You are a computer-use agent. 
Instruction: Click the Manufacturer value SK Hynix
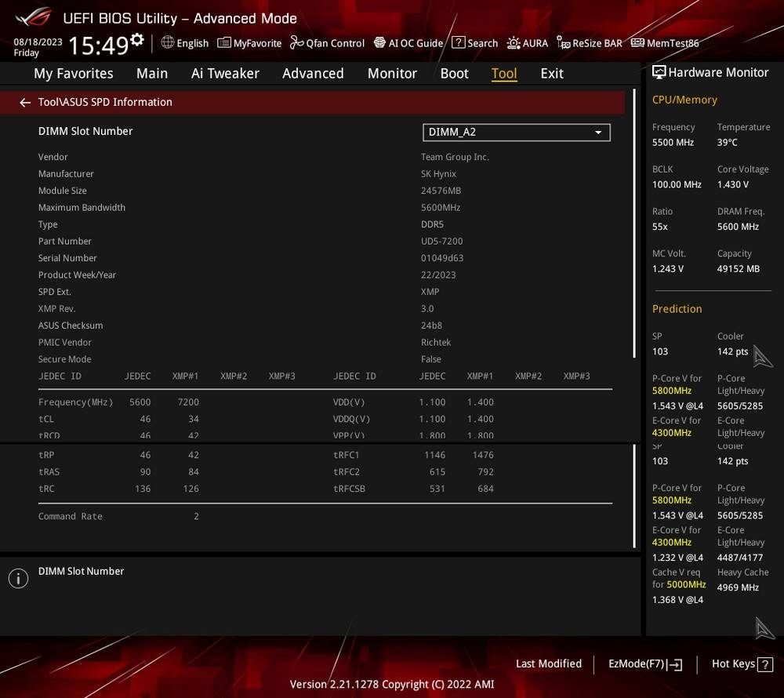tap(438, 174)
